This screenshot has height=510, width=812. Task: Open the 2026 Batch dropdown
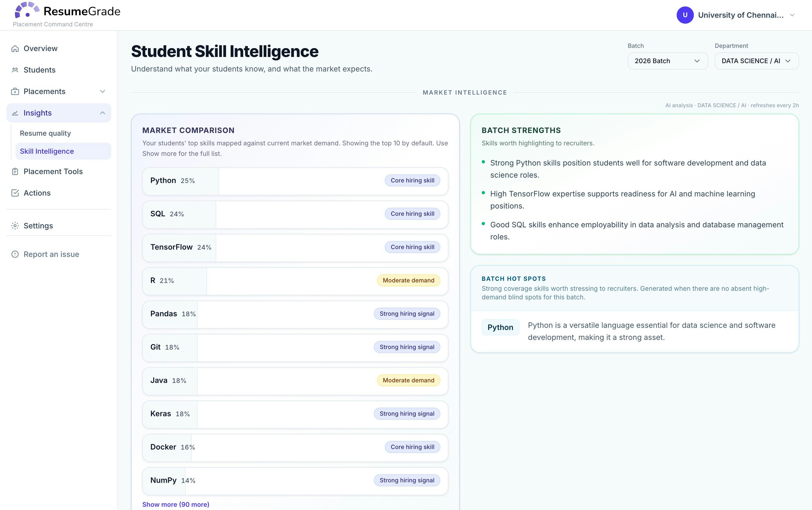pos(667,61)
